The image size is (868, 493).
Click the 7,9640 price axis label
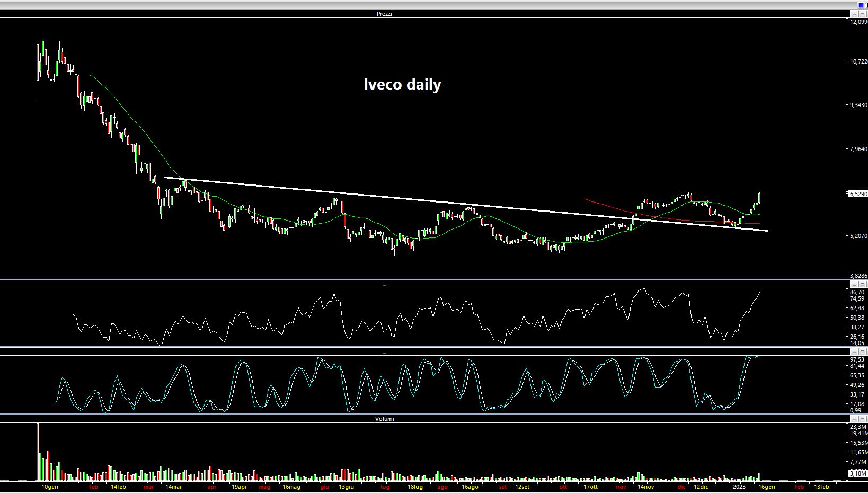tap(858, 149)
